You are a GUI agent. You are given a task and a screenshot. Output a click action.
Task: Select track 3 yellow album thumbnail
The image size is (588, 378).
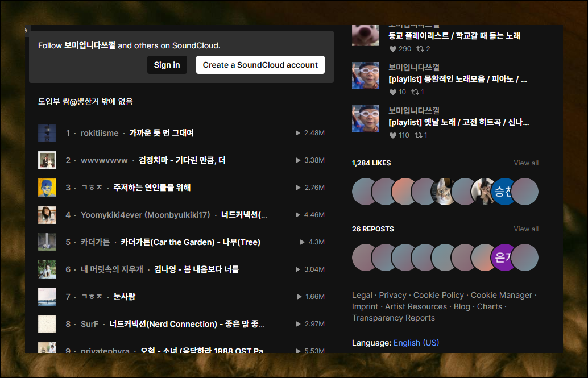coord(47,188)
